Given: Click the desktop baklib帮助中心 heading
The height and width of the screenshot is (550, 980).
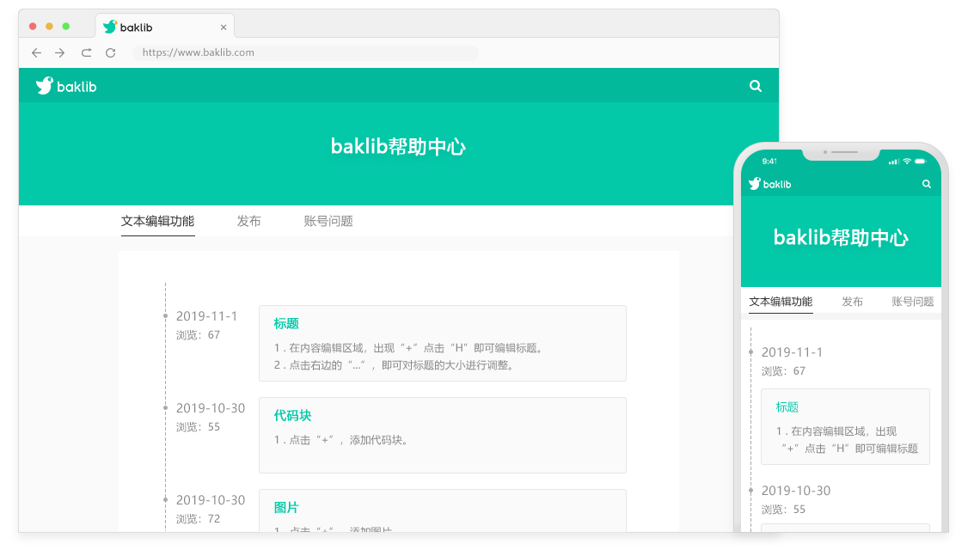Looking at the screenshot, I should coord(398,146).
